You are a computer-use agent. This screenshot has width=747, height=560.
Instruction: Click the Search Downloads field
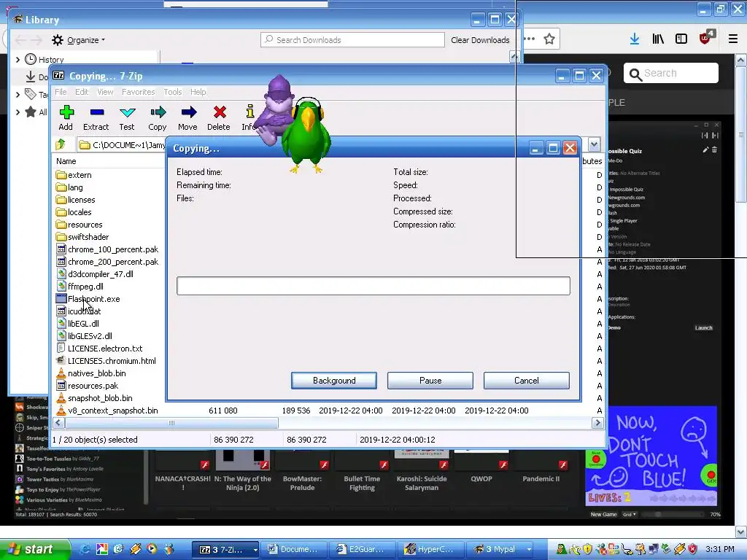(352, 40)
